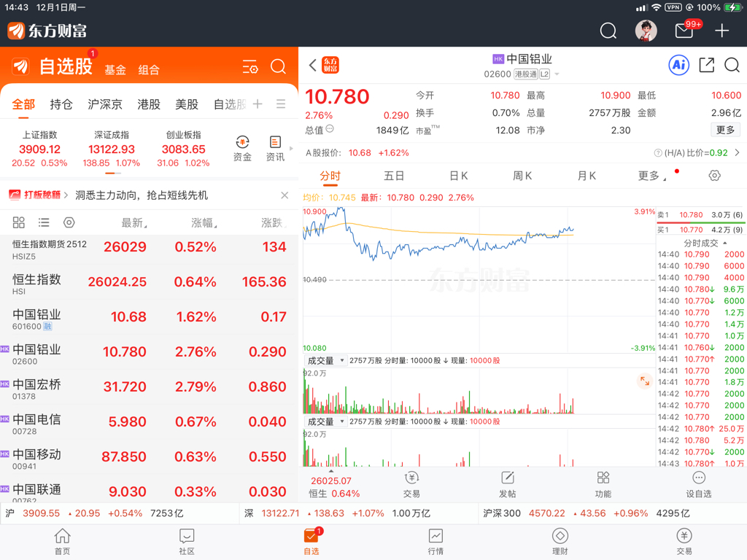Select 中国移动 00941 row
Viewport: 747px width, 560px height.
149,456
